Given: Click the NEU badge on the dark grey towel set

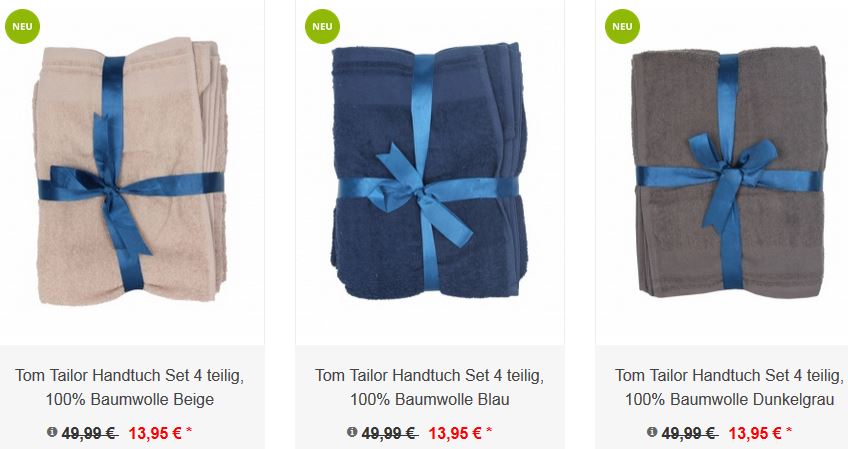Looking at the screenshot, I should (622, 27).
